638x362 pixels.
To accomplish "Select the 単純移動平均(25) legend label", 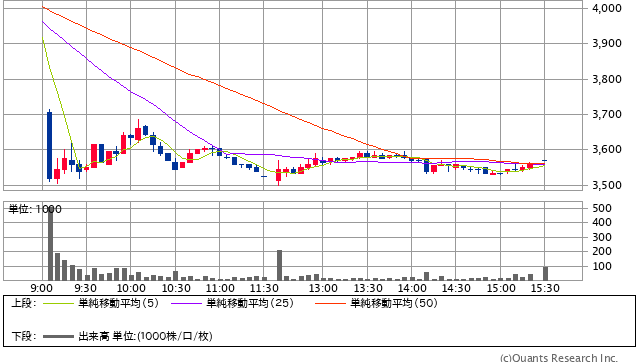I will (x=250, y=303).
